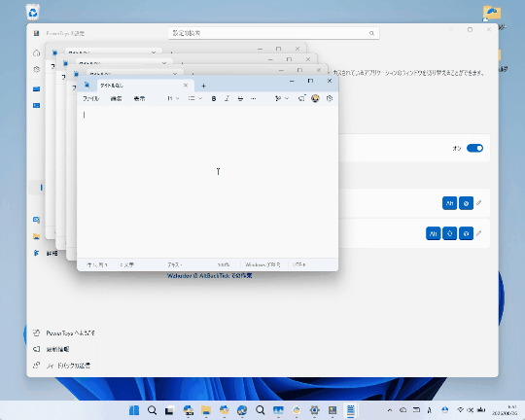Open the more formatting options ellipsis
Viewport: 525px width, 420px height.
(x=254, y=98)
